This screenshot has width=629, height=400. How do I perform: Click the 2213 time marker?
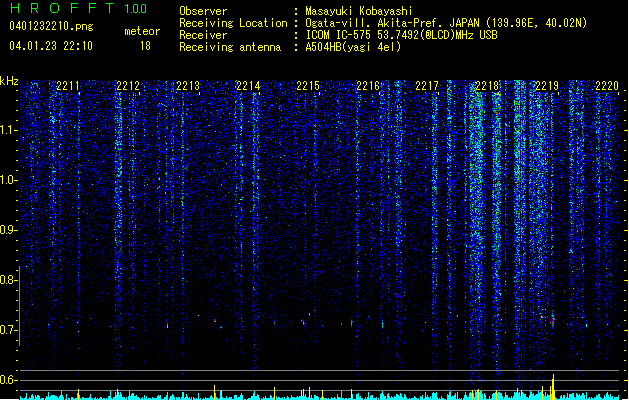[188, 85]
